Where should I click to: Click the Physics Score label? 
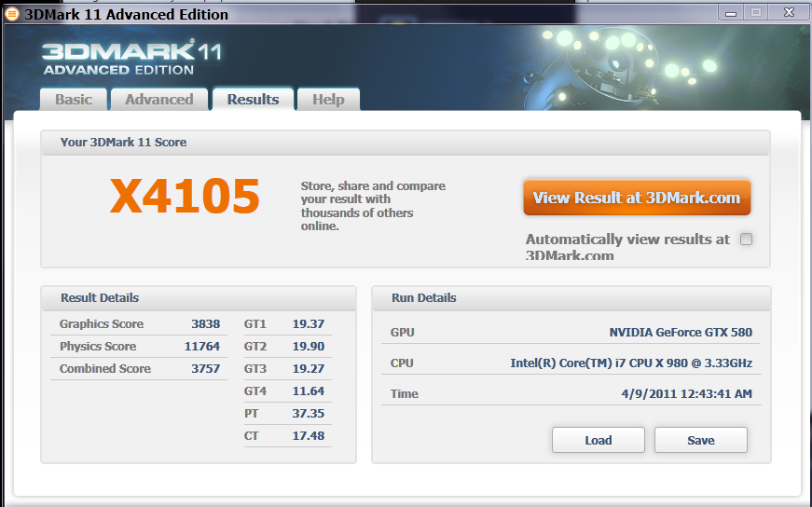point(98,346)
